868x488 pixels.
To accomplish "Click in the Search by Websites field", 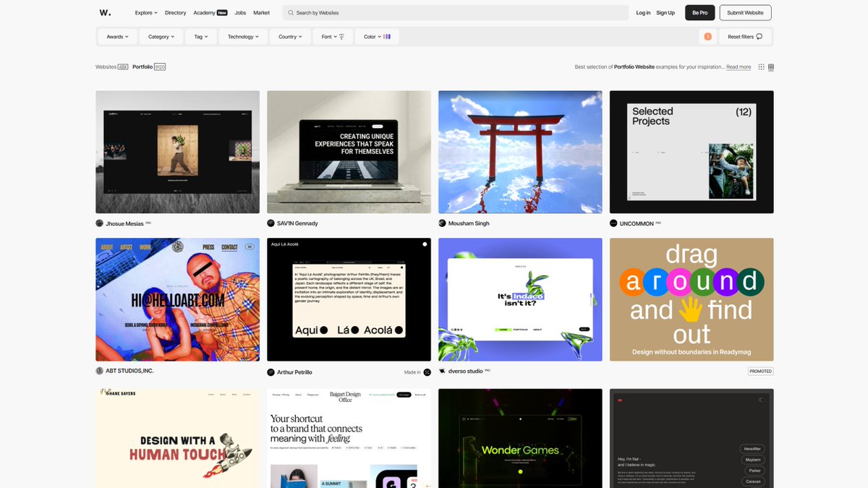I will point(455,12).
